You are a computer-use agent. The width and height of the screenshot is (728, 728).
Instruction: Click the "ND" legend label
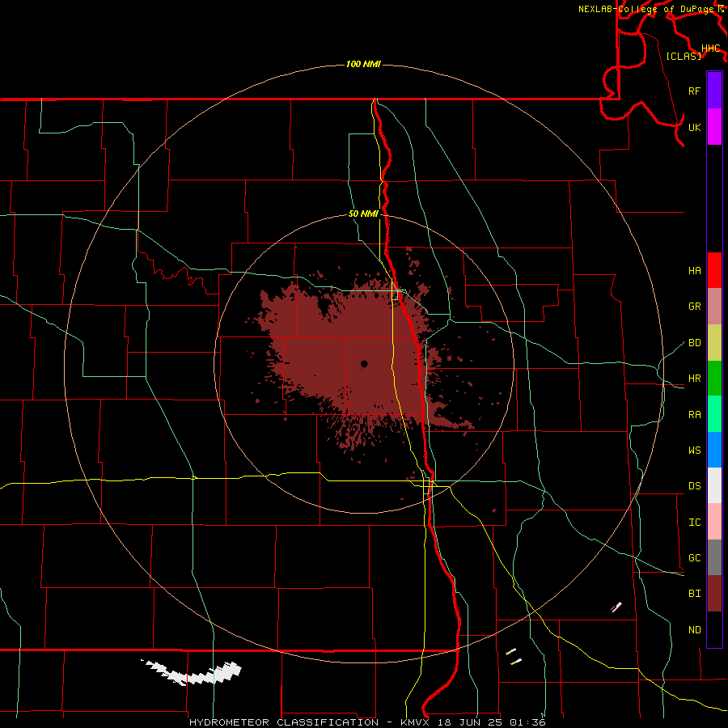[694, 629]
